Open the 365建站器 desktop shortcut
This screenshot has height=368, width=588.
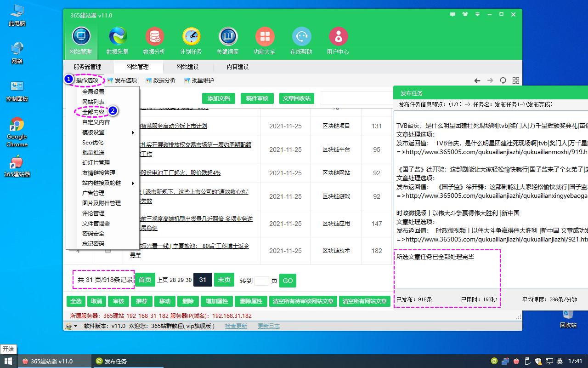[x=17, y=167]
